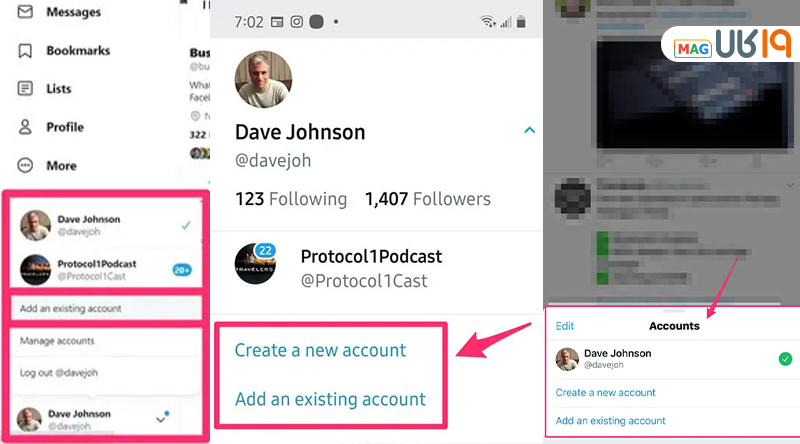Click the Protocol1Podcast avatar with 22 badge
Screen dimensions: 800x444
(256, 264)
